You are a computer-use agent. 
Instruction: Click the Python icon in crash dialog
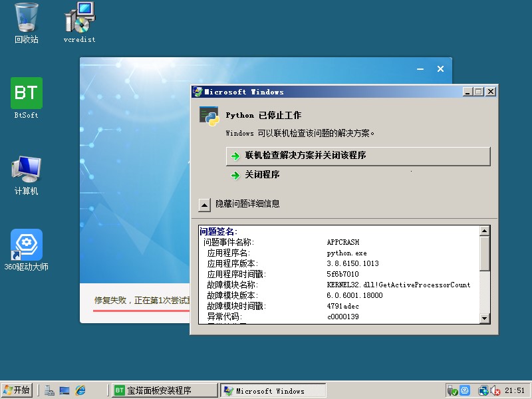click(209, 116)
